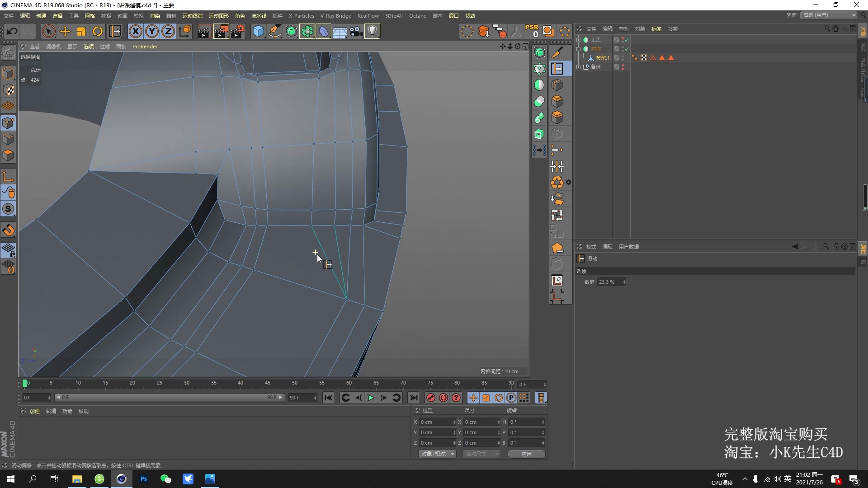Open the 运动图形 menu item
The width and height of the screenshot is (868, 488).
(x=218, y=15)
